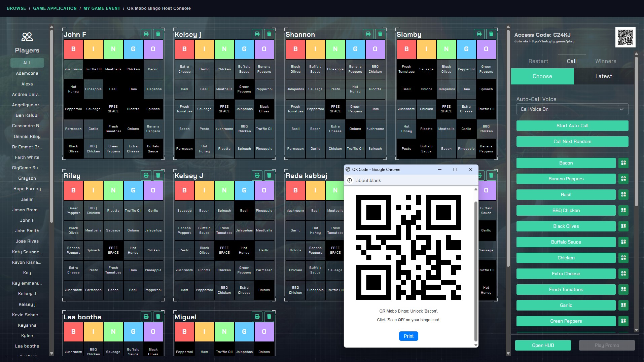The width and height of the screenshot is (644, 362).
Task: Show QR code for Banana Peppers
Action: point(623,179)
